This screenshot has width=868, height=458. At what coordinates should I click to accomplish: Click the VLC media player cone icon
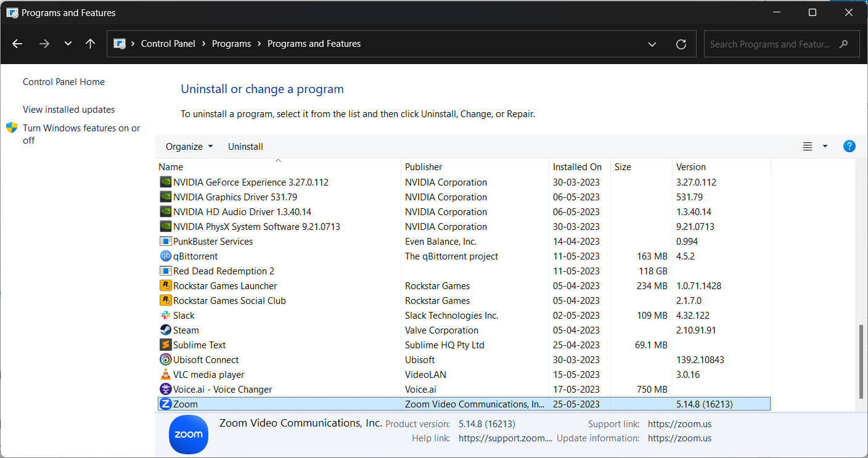165,375
